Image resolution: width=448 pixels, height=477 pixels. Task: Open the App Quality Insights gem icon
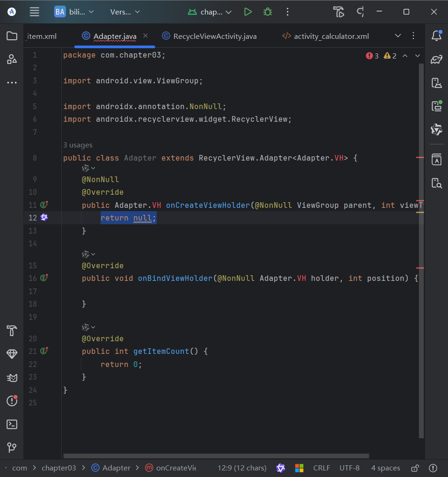pos(12,354)
